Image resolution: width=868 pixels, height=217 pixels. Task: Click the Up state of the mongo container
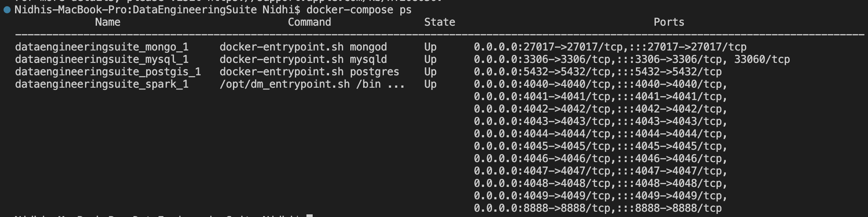[430, 47]
